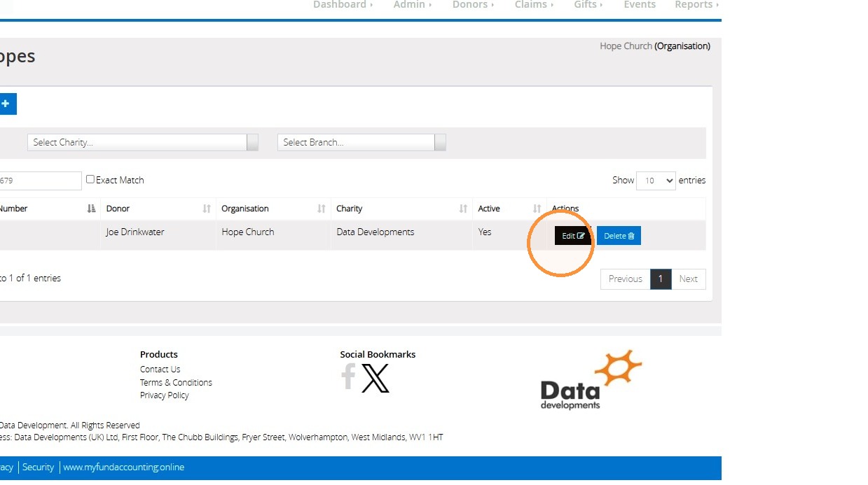This screenshot has width=868, height=485.
Task: Sort by the Number column
Action: (48, 209)
